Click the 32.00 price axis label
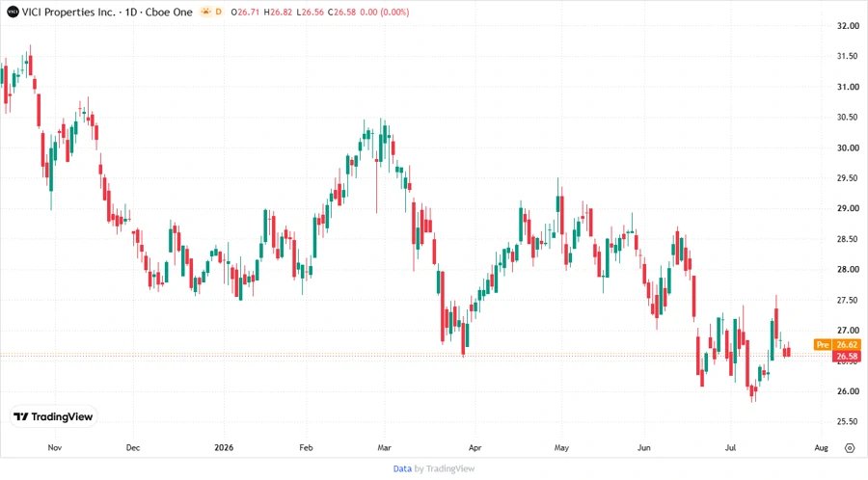The height and width of the screenshot is (480, 868). [x=848, y=26]
